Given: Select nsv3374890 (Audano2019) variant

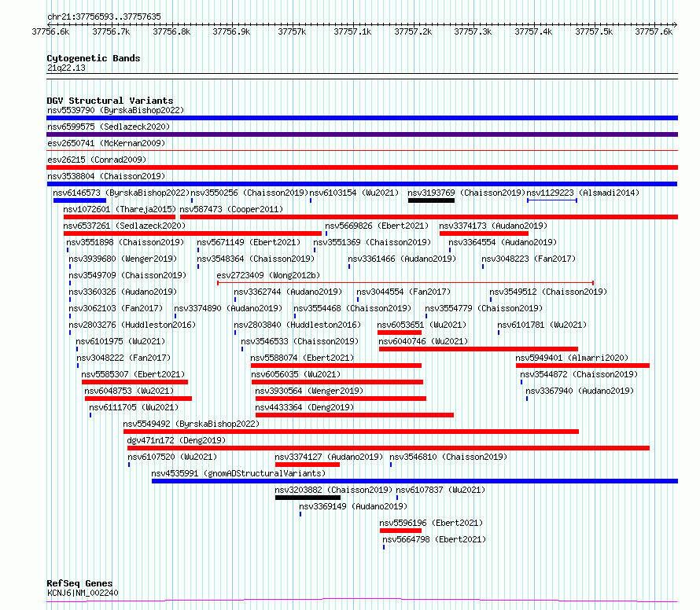Looking at the screenshot, I should click(228, 308).
